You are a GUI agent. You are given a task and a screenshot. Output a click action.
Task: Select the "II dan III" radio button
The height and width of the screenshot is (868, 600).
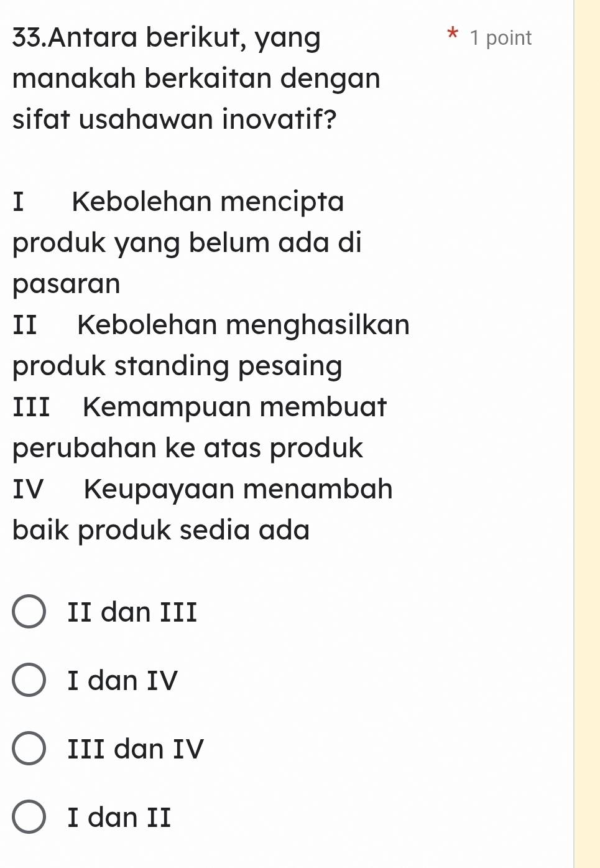click(x=29, y=612)
